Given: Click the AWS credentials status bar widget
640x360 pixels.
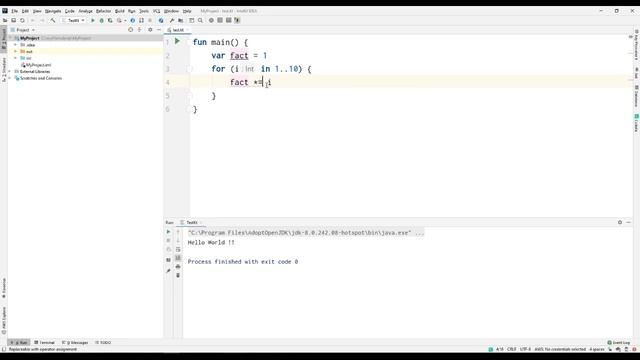Looking at the screenshot, I should coord(560,349).
